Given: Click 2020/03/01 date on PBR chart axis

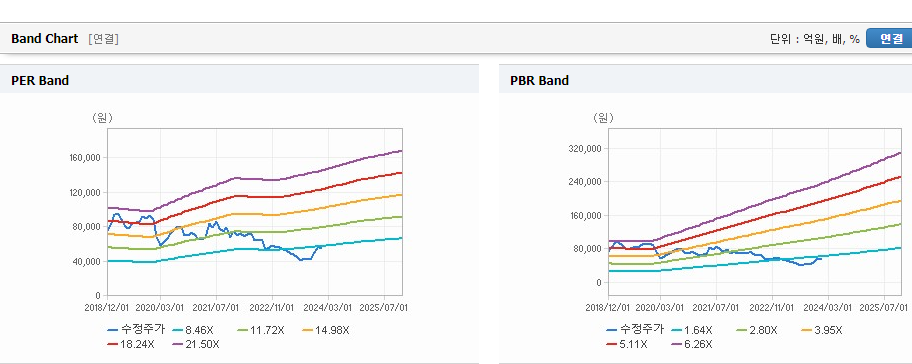Looking at the screenshot, I should [660, 307].
